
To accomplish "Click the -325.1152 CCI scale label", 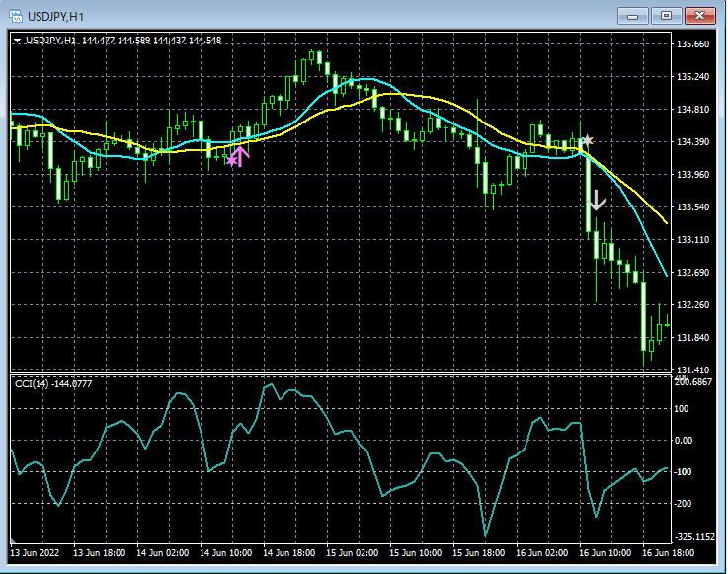I will click(695, 536).
